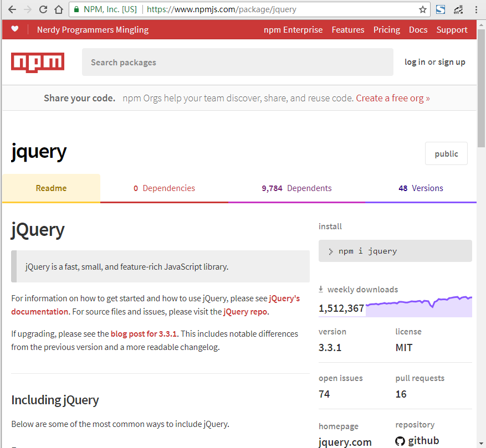Open the blog post for 3.3.1 link
Image resolution: width=486 pixels, height=448 pixels.
click(x=144, y=334)
